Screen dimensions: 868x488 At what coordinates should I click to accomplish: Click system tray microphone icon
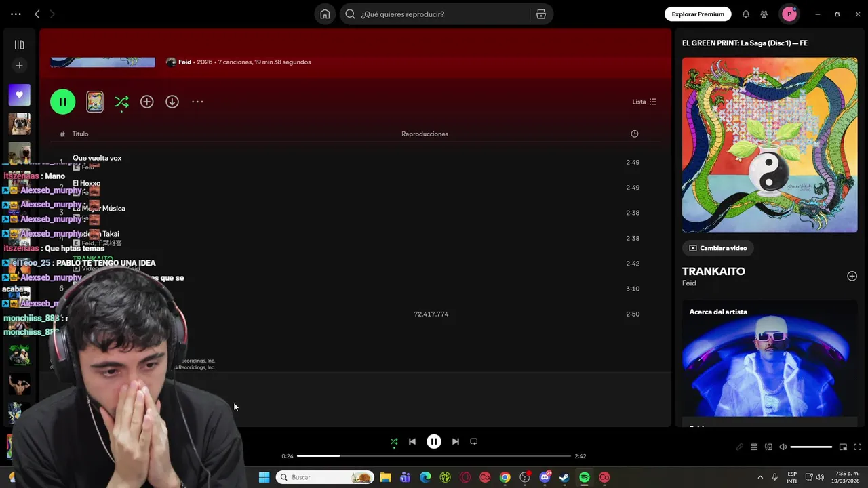[774, 477]
